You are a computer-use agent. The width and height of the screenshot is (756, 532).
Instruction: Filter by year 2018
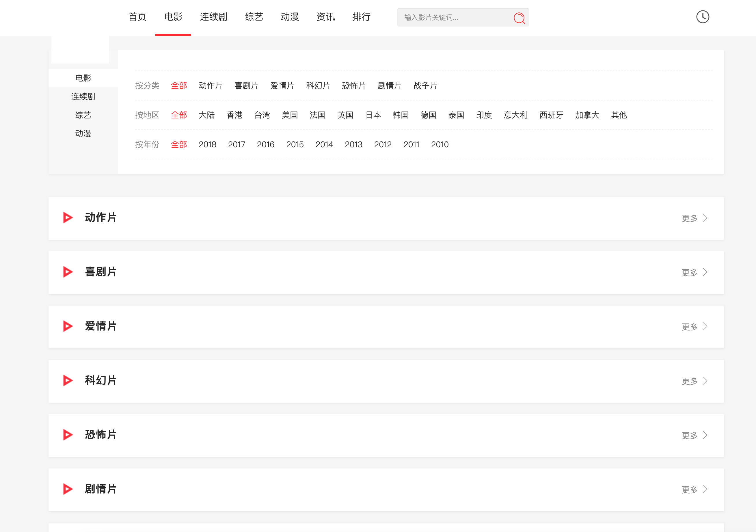pyautogui.click(x=207, y=145)
